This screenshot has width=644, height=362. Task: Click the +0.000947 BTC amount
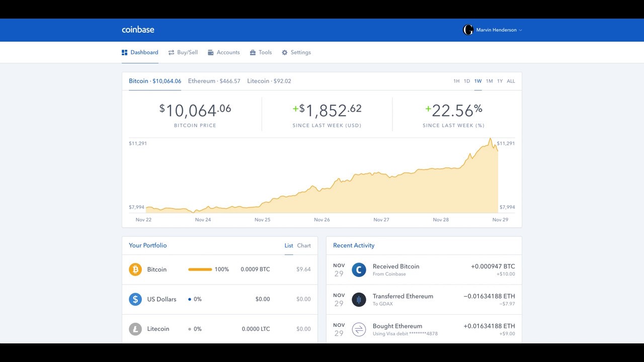(493, 266)
